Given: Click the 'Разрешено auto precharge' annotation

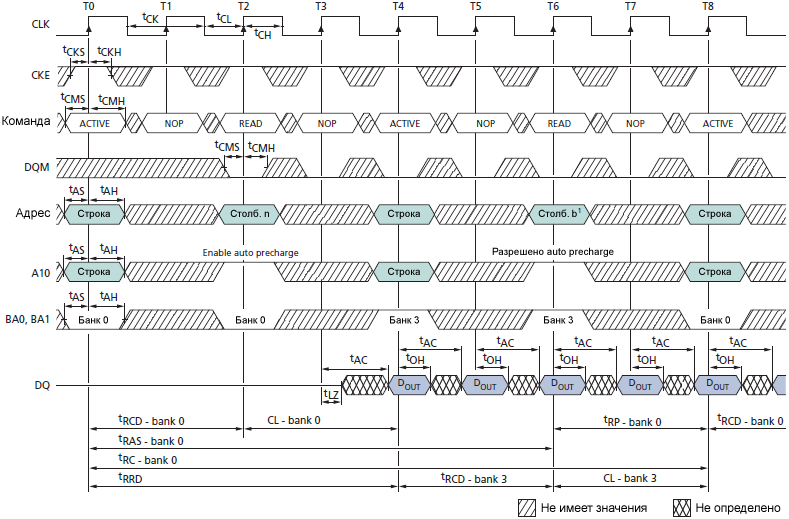Looking at the screenshot, I should (x=552, y=251).
